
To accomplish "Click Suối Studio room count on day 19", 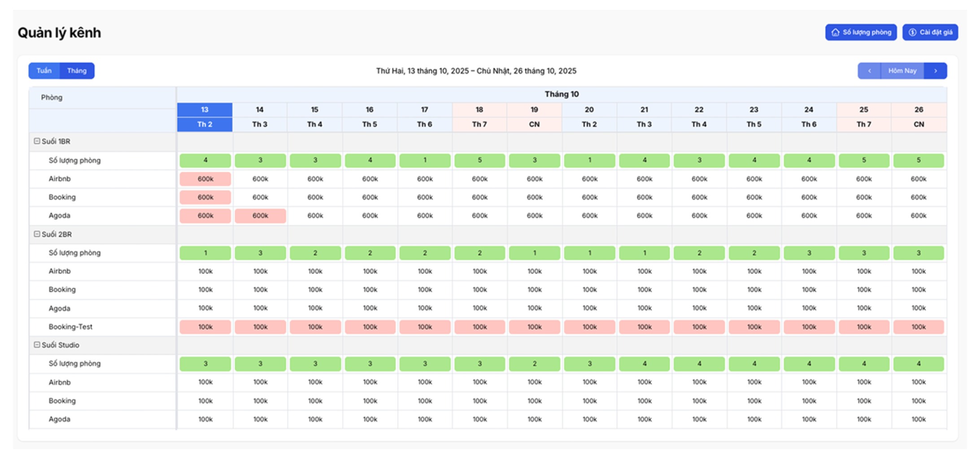I will (534, 364).
